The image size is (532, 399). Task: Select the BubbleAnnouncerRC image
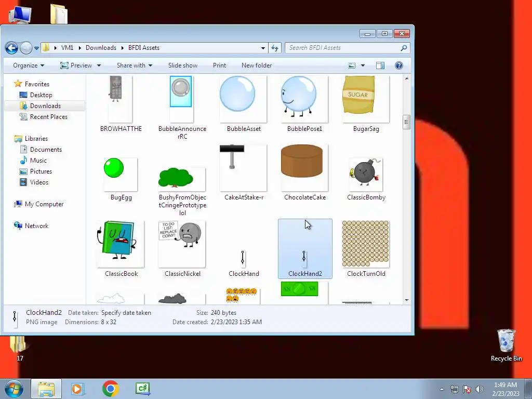coord(182,108)
